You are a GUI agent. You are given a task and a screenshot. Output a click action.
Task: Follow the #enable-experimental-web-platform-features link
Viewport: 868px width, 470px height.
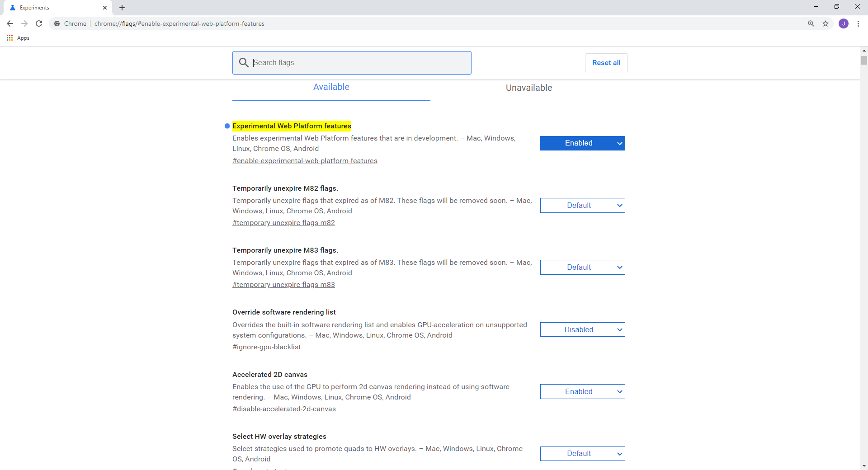pos(305,161)
